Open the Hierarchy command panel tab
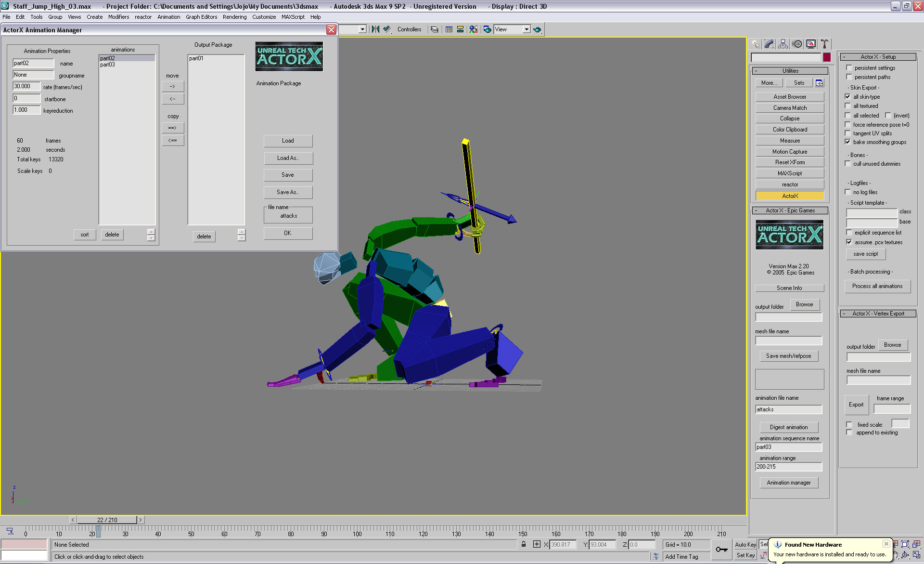The image size is (924, 564). point(783,44)
